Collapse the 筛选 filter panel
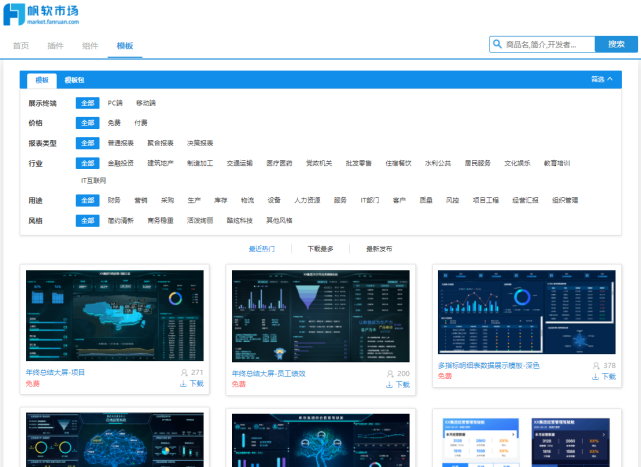 (601, 79)
